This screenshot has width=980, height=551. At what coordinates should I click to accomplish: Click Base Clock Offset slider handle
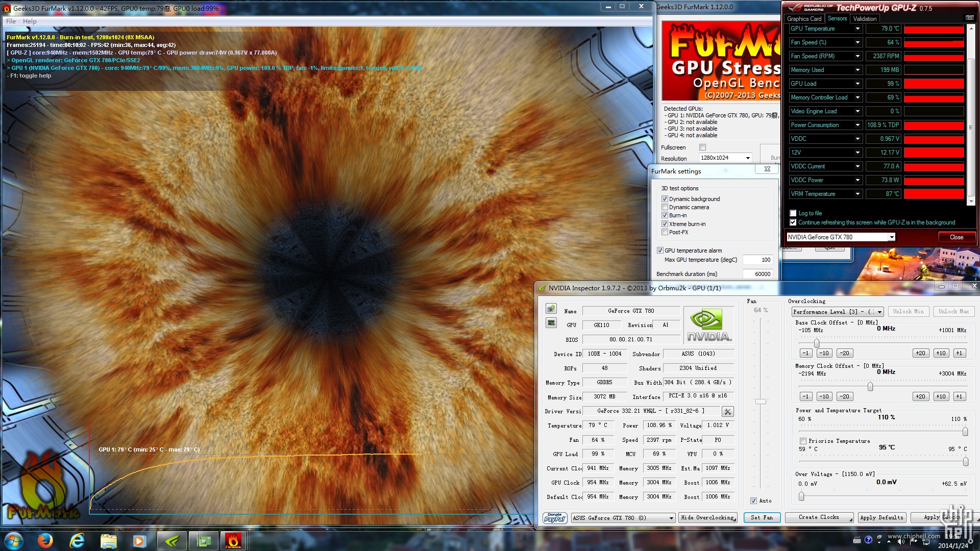click(816, 343)
